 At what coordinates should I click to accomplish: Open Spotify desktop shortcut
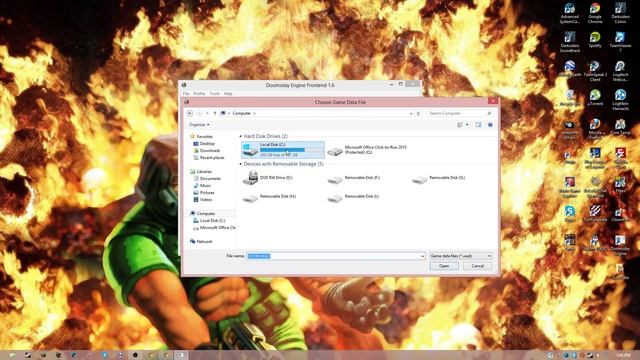(595, 40)
